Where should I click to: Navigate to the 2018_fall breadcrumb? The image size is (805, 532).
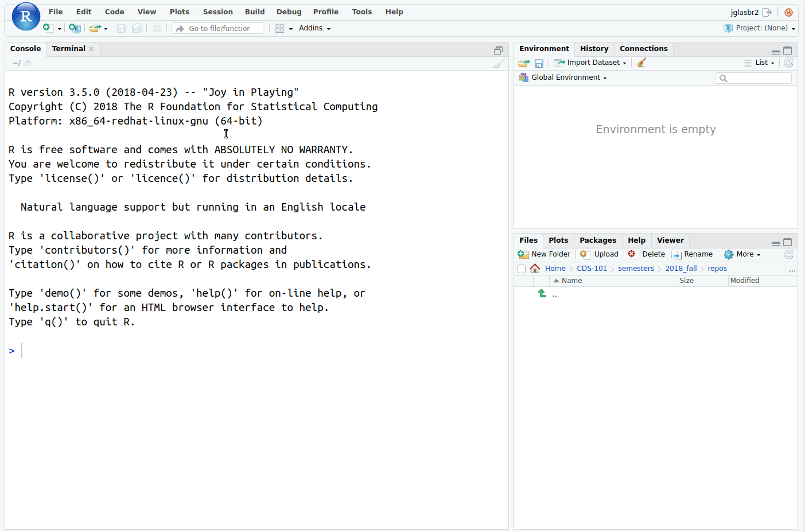pos(680,269)
